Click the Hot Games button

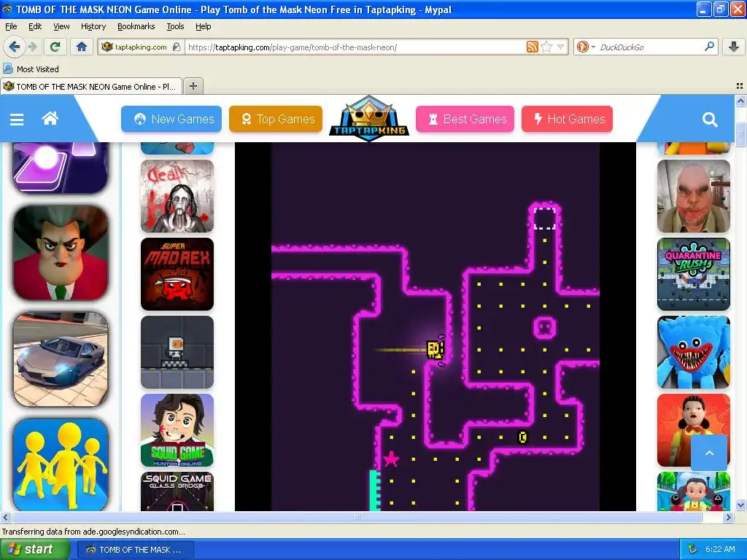[567, 119]
